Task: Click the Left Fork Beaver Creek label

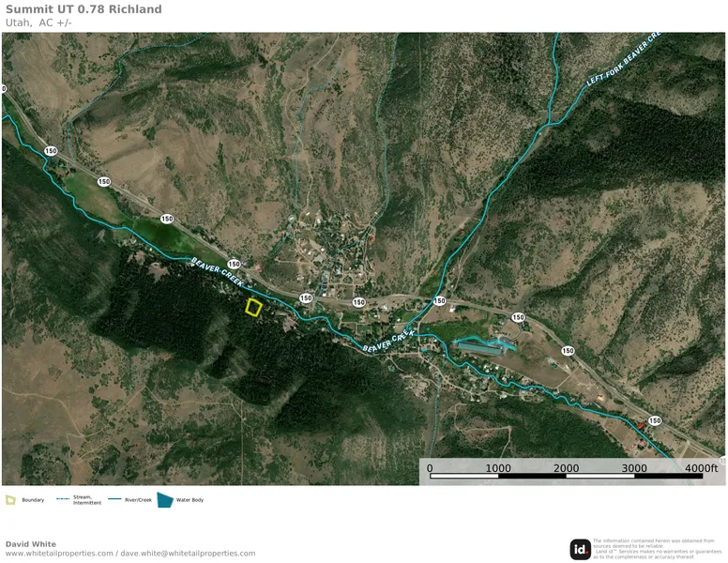Action: click(x=623, y=60)
